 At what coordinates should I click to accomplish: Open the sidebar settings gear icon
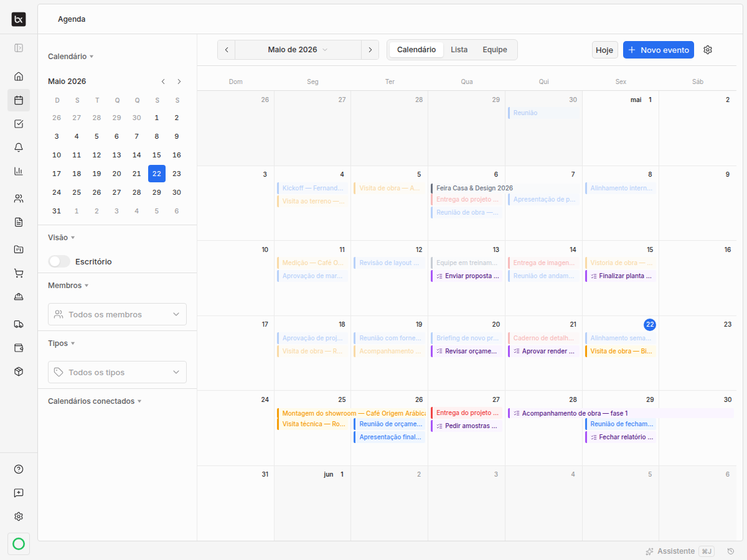coord(19,516)
